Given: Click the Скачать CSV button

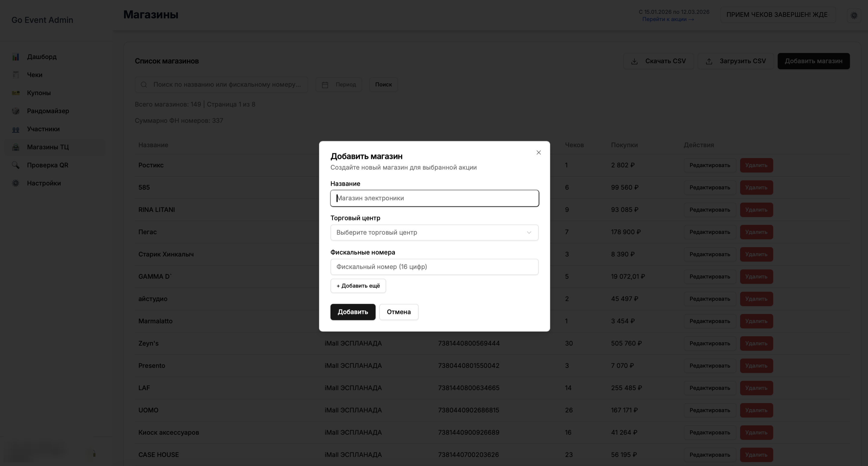Looking at the screenshot, I should click(659, 61).
